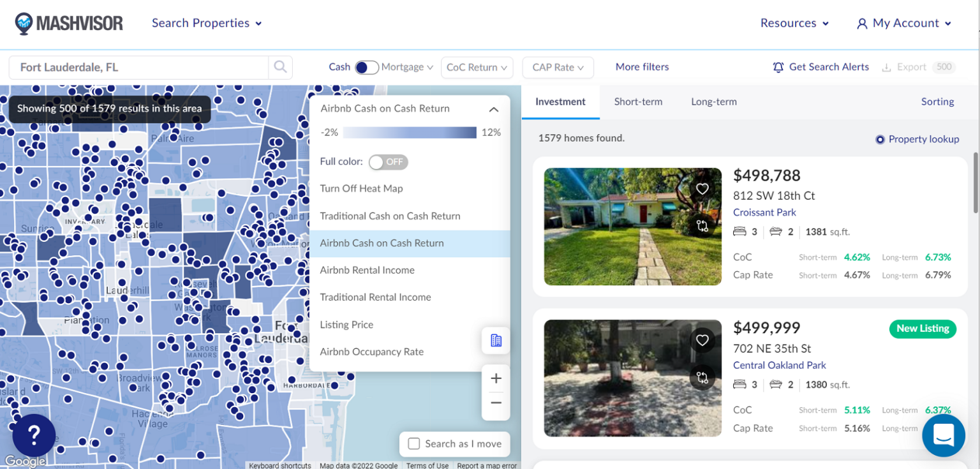Switch to the Short-term tab
The width and height of the screenshot is (980, 469).
point(638,101)
